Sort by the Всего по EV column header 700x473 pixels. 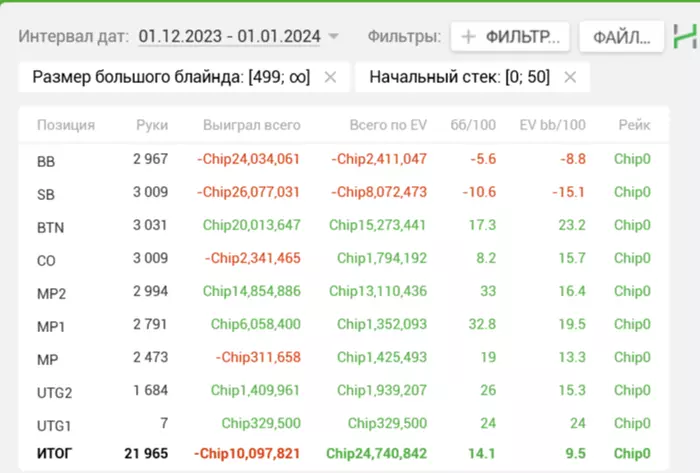click(388, 125)
